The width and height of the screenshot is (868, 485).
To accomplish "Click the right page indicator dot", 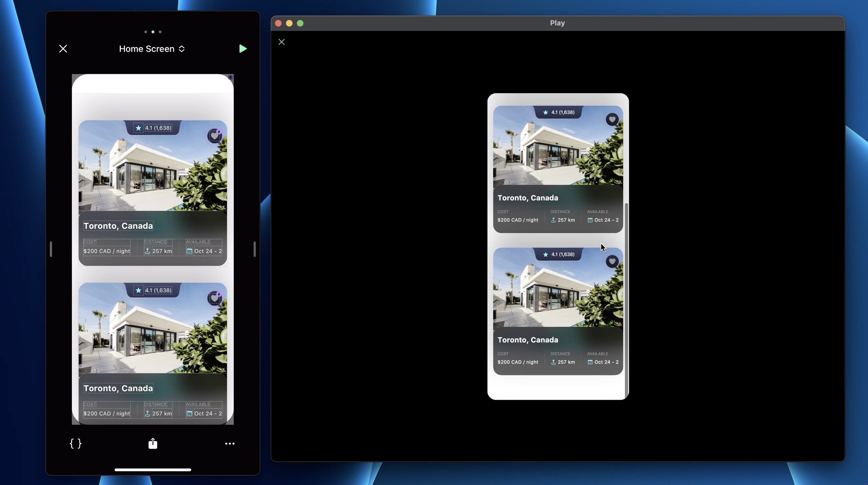I will [x=160, y=32].
